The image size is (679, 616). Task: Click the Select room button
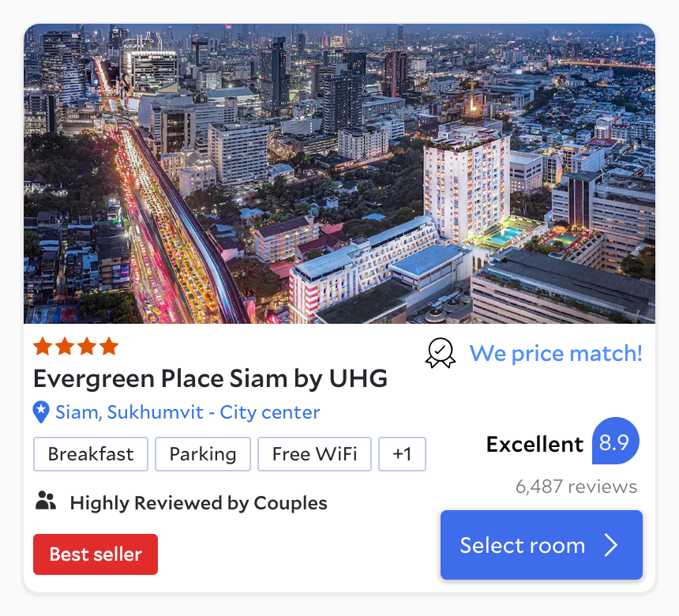(542, 545)
